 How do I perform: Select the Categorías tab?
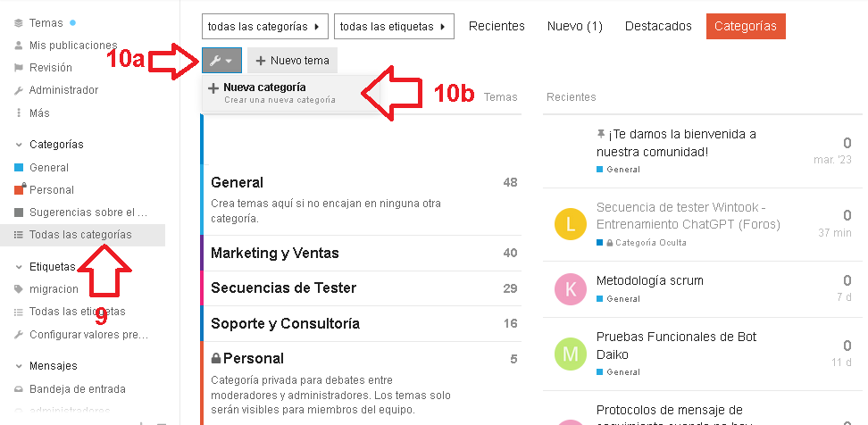746,27
